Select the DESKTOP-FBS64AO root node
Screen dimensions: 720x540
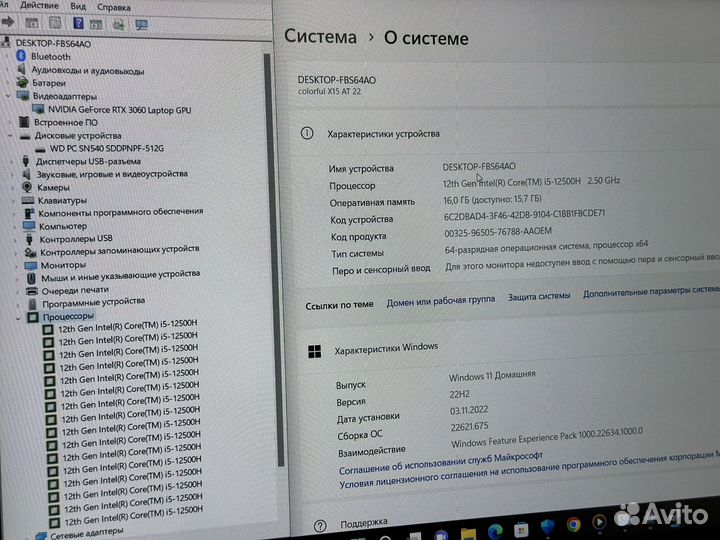point(53,44)
